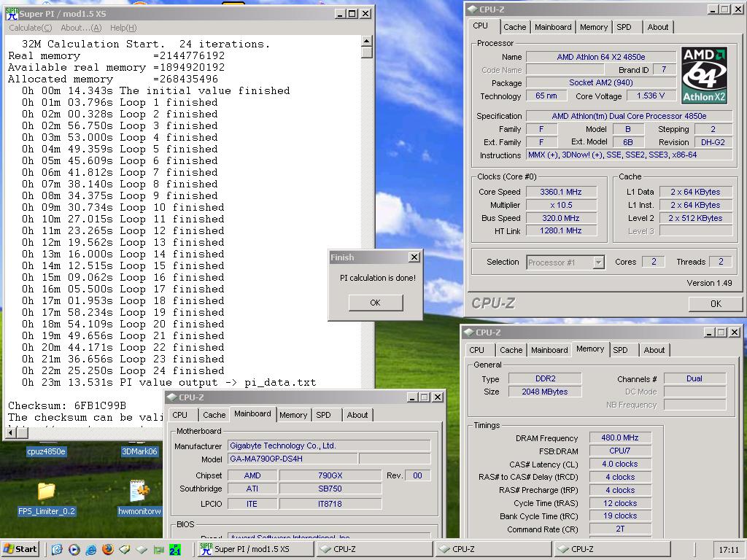Image resolution: width=747 pixels, height=560 pixels.
Task: Open the Cache tab in the processor CPU-Z window
Action: pos(514,27)
